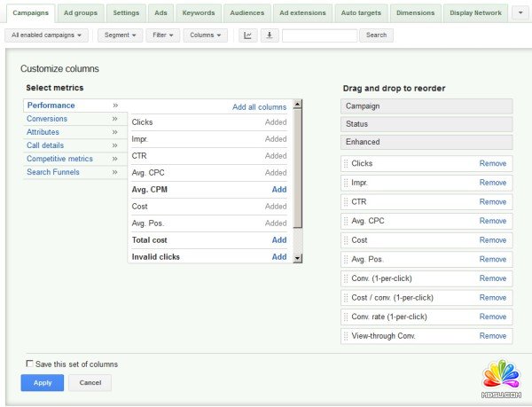Click the download report icon
This screenshot has height=407, width=532.
270,35
